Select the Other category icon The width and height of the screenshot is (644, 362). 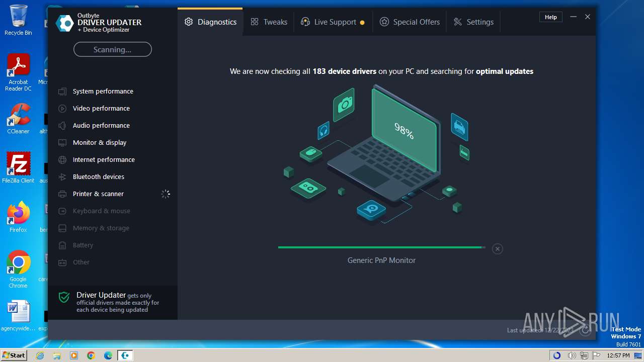pyautogui.click(x=62, y=262)
